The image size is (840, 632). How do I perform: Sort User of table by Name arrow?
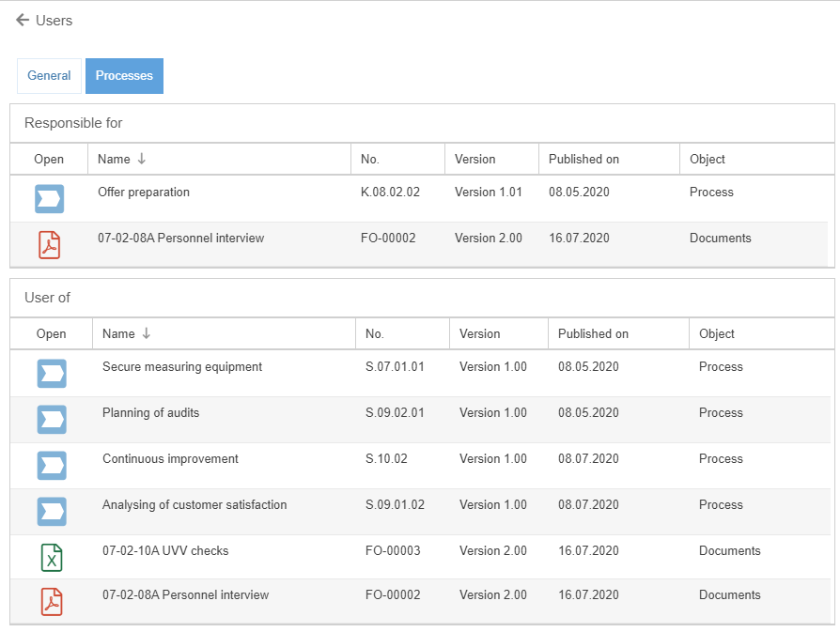click(147, 334)
